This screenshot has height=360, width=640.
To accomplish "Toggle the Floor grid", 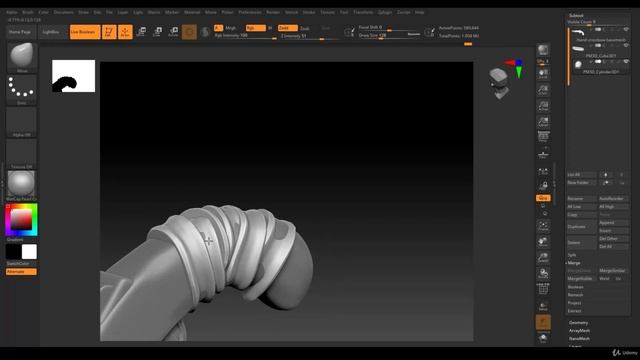I will 543,154.
